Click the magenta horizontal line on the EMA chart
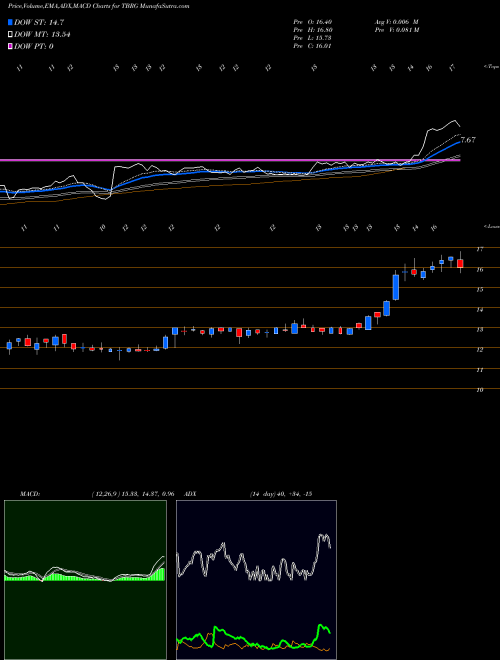 point(230,160)
